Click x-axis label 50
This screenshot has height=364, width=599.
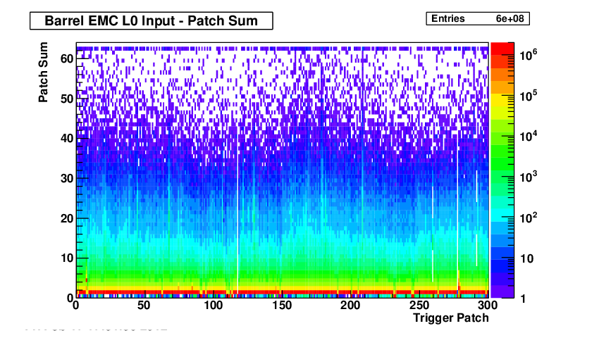(x=144, y=306)
